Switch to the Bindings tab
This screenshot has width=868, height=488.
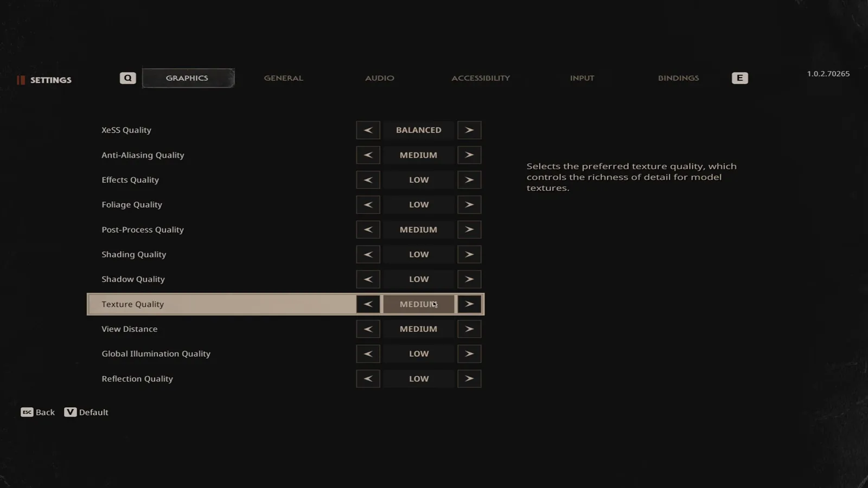coord(679,78)
